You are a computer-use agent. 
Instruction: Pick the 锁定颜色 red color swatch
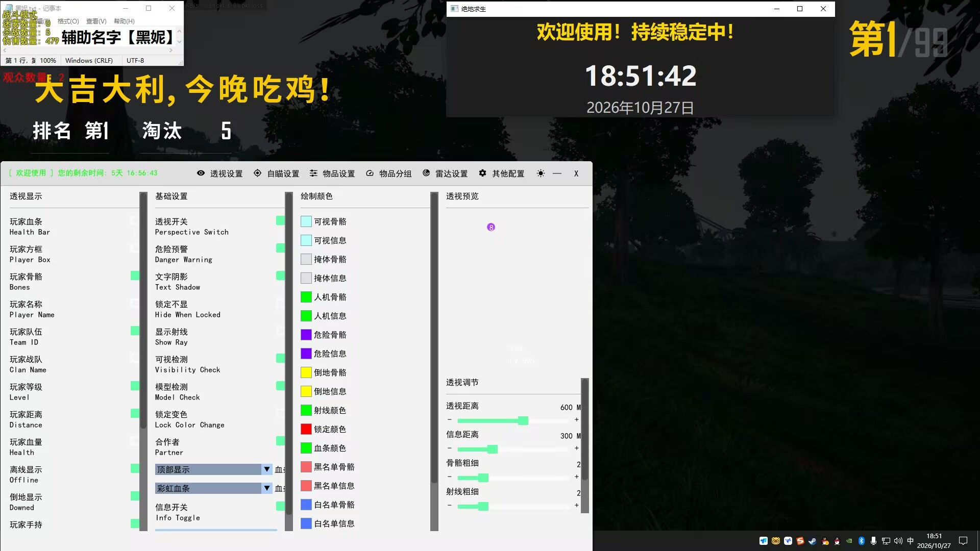(306, 429)
